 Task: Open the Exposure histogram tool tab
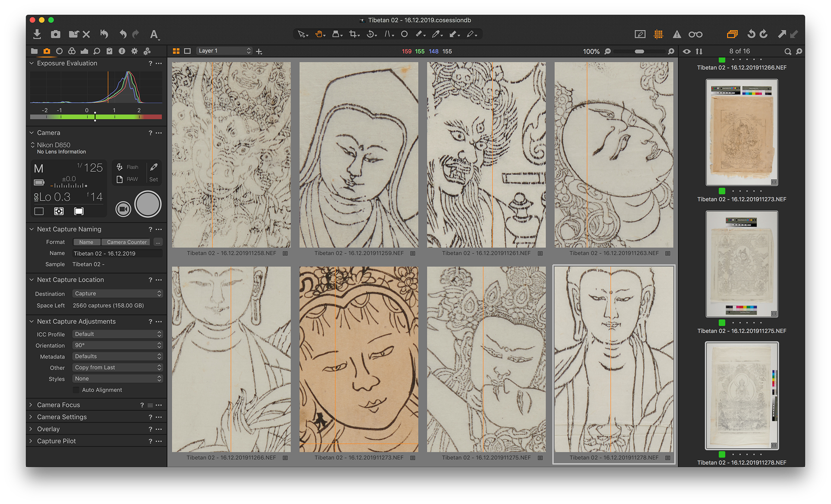click(84, 51)
